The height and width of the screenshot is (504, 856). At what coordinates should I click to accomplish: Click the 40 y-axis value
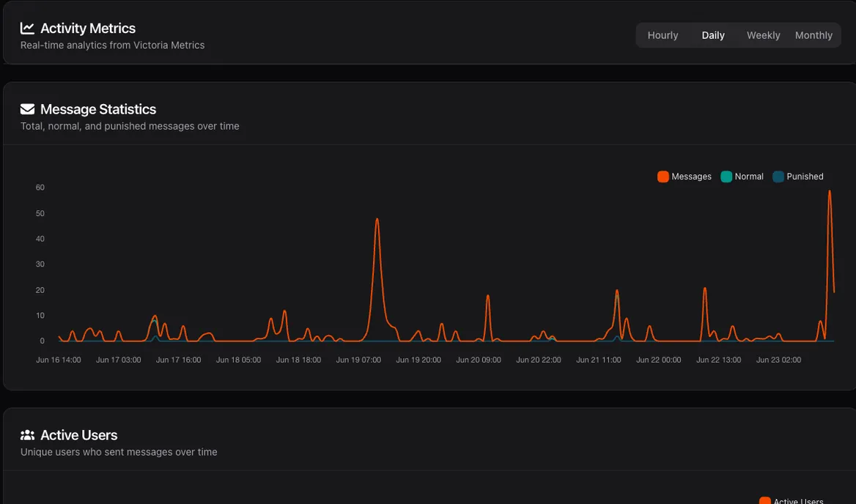(40, 239)
